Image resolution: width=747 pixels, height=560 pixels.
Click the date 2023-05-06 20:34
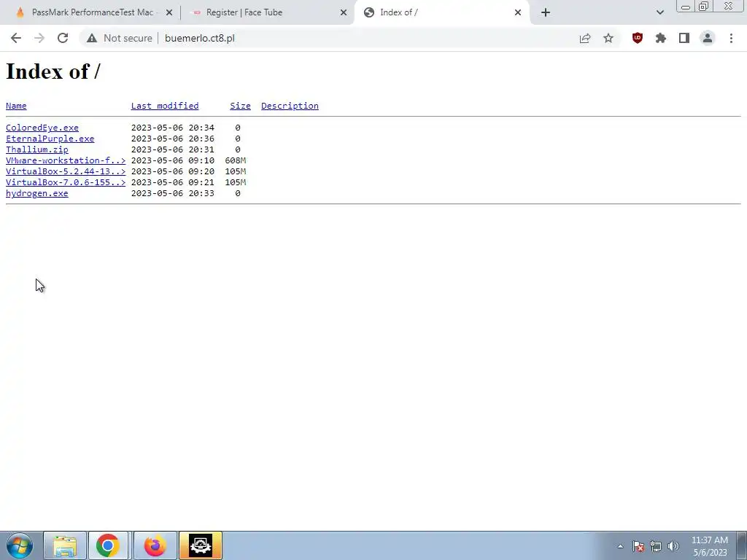pos(172,128)
